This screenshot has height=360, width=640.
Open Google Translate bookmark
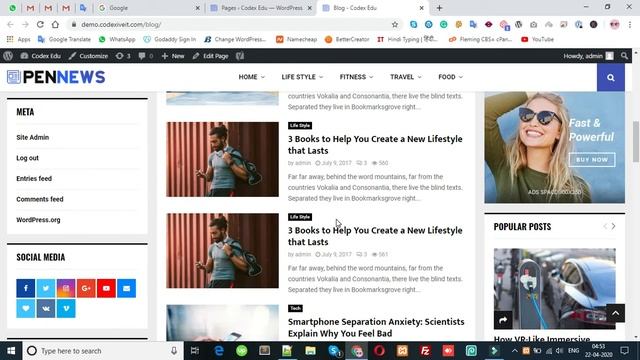[x=64, y=39]
